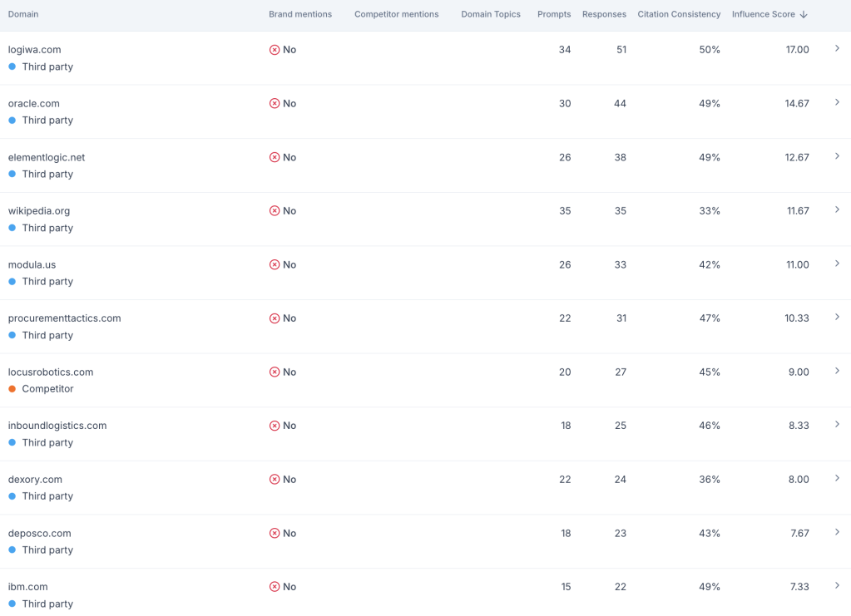Image resolution: width=851 pixels, height=616 pixels.
Task: Click the red X icon in ibm.com row
Action: (x=275, y=587)
